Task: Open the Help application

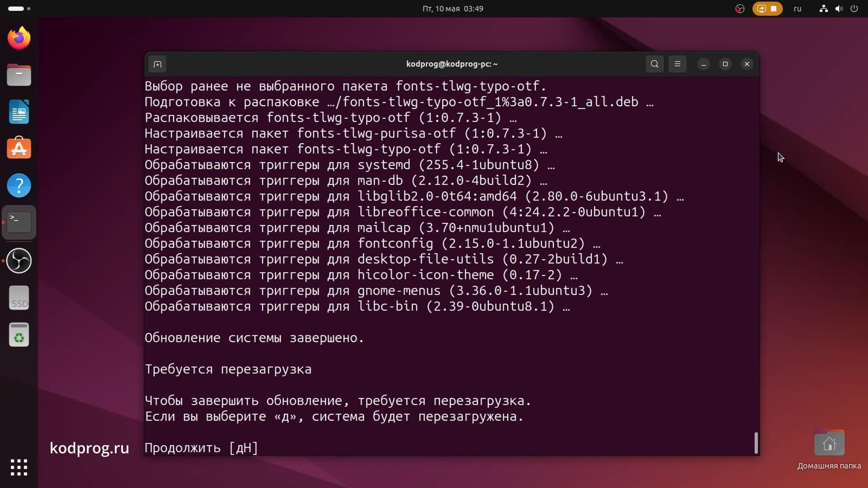Action: point(19,185)
